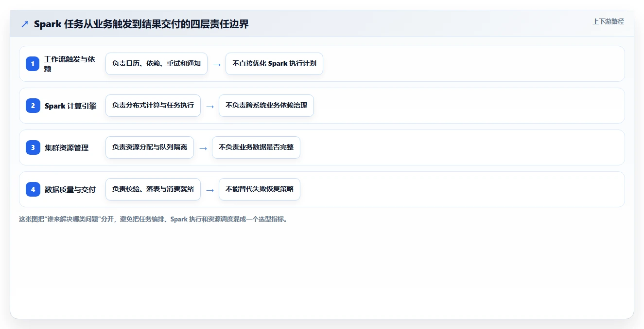Image resolution: width=644 pixels, height=329 pixels.
Task: Click the number 1 badge
Action: (x=33, y=64)
